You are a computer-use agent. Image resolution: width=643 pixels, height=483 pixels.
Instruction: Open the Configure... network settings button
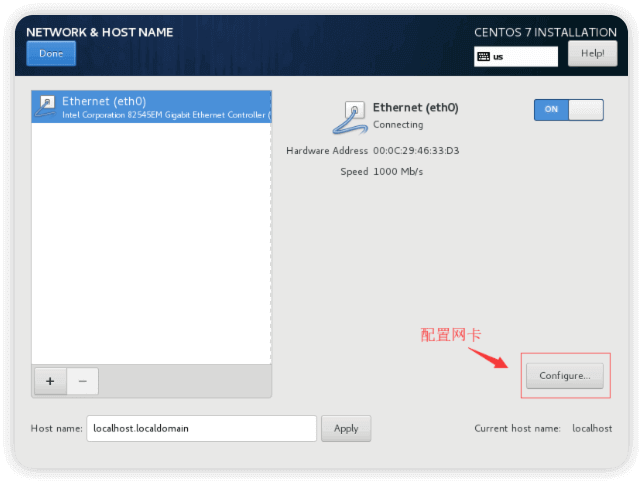click(x=565, y=376)
